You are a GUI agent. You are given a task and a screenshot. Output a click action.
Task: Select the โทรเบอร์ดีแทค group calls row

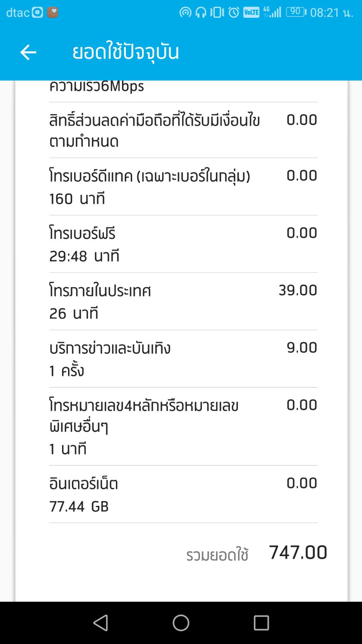pyautogui.click(x=183, y=186)
